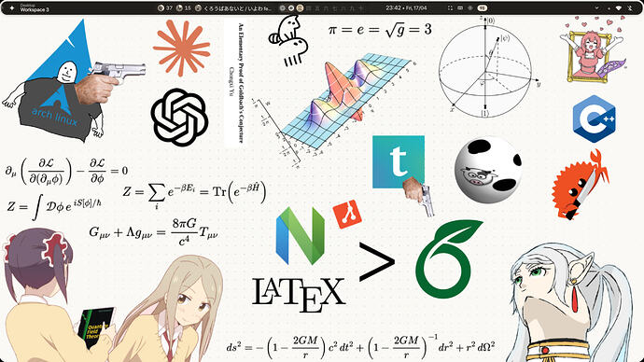The height and width of the screenshot is (362, 644).
Task: Switch to the second workspace icon in the bar
Action: tap(291, 7)
